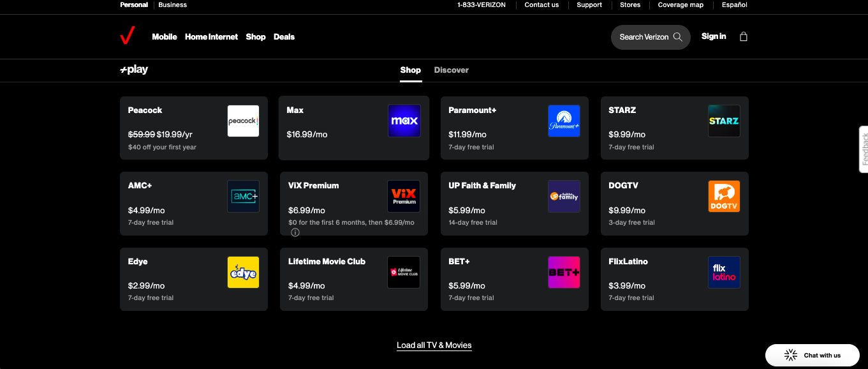Click the Peacock logo thumbnail

coord(244,121)
